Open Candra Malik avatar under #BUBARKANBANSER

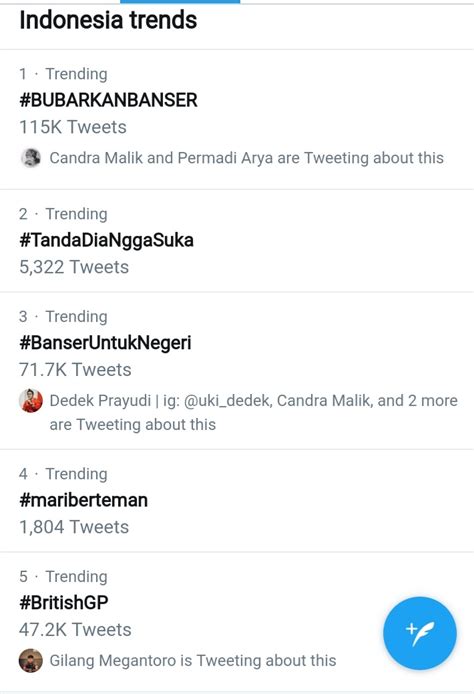click(31, 158)
